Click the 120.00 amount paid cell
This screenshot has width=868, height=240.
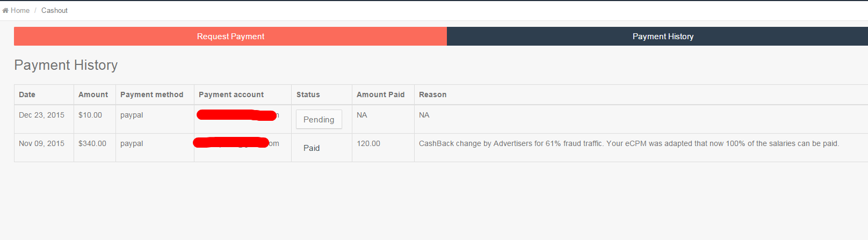tap(368, 143)
